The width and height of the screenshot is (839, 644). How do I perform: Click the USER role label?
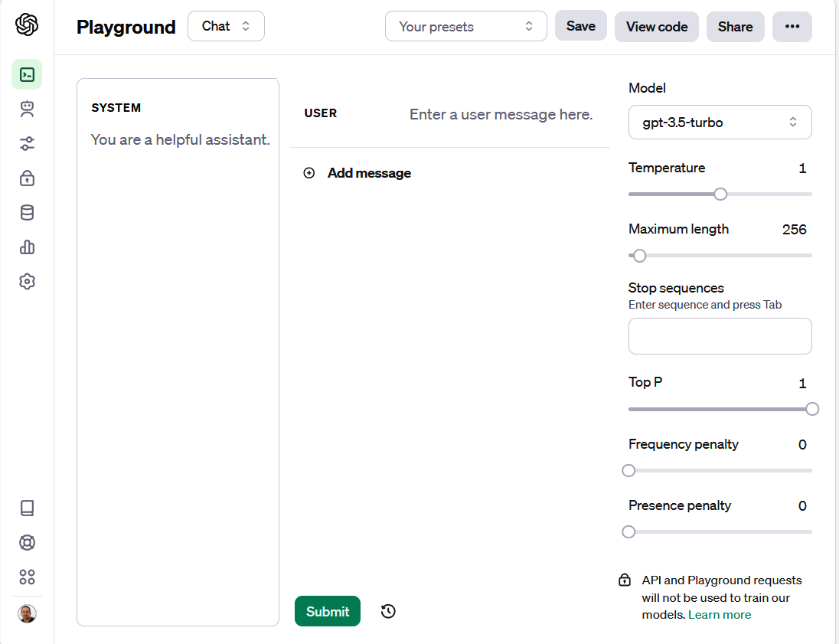click(x=321, y=113)
